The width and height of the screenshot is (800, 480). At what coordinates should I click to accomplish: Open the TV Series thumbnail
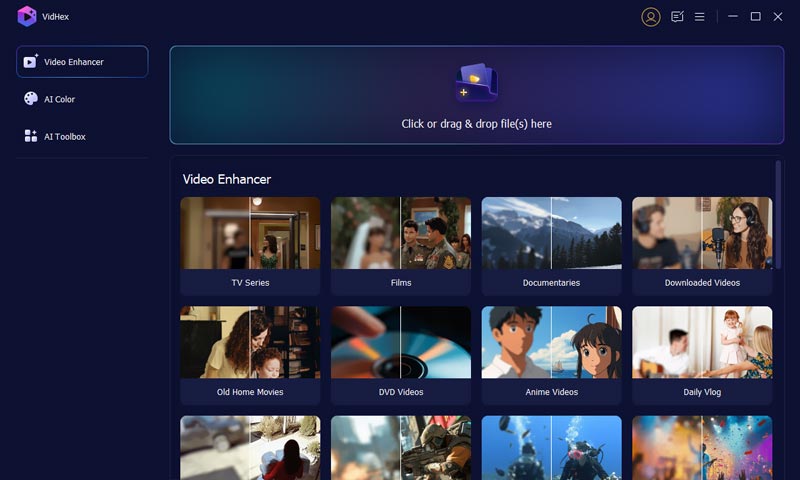tap(250, 233)
